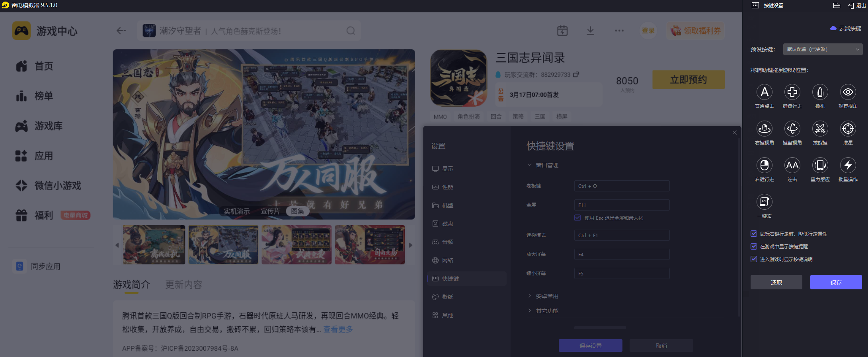
Task: Open 网络 settings tab
Action: pos(466,260)
